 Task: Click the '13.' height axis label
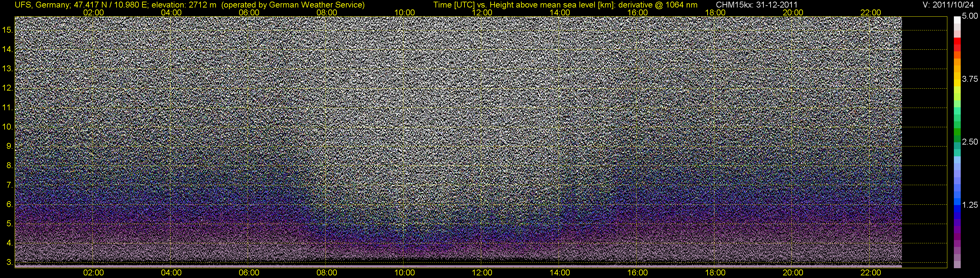coord(8,69)
